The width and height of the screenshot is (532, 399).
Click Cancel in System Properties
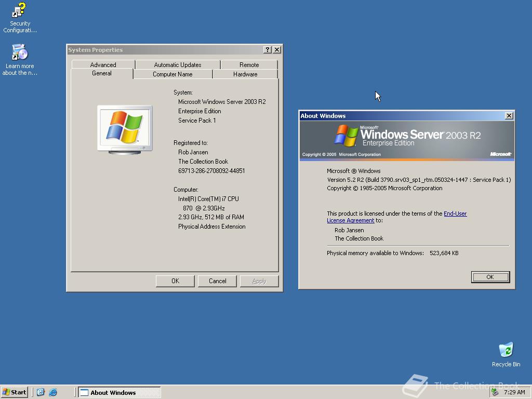(217, 281)
